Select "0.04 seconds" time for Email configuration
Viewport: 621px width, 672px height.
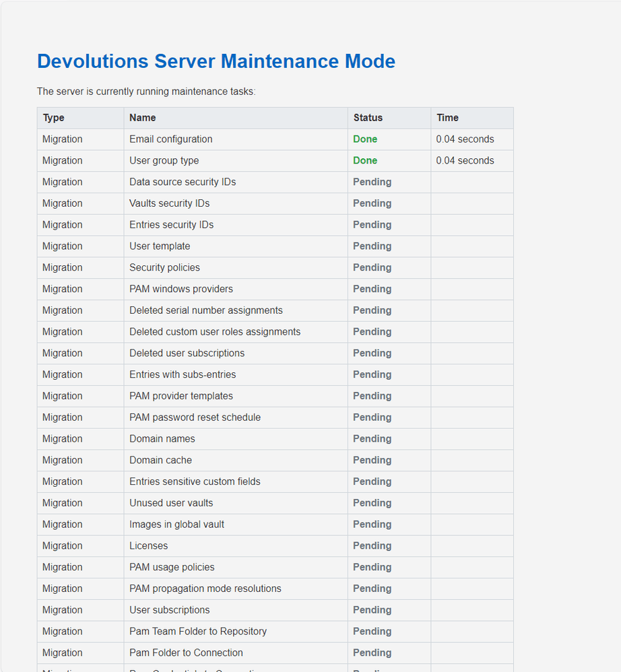465,139
